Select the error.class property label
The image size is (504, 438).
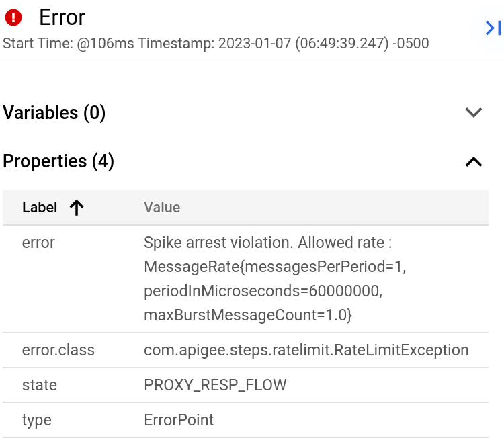(x=58, y=350)
